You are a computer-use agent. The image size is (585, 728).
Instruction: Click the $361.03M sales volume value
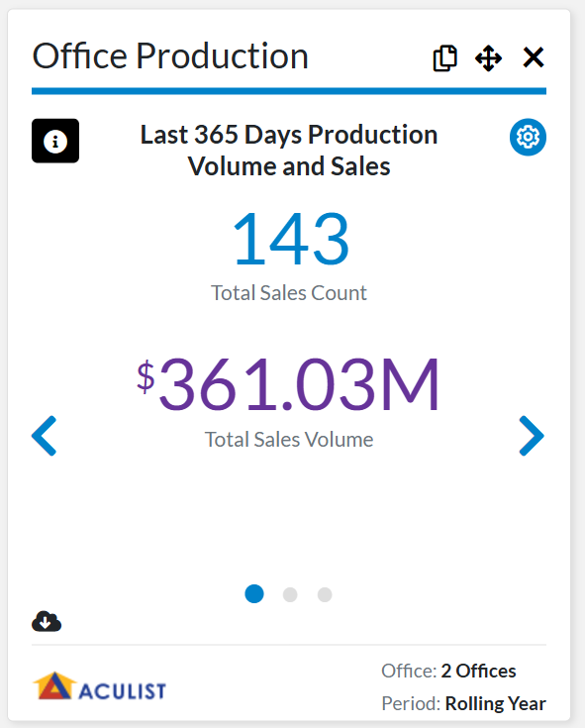288,384
